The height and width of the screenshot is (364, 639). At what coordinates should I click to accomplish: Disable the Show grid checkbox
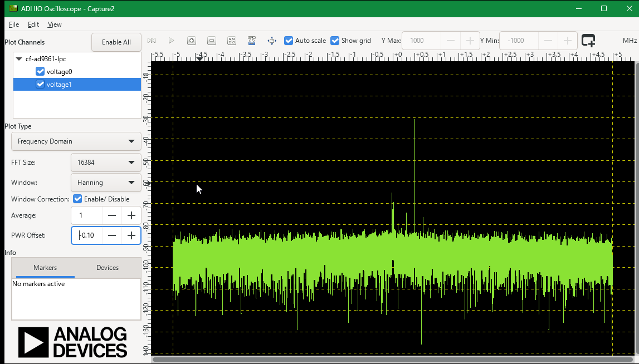coord(335,41)
